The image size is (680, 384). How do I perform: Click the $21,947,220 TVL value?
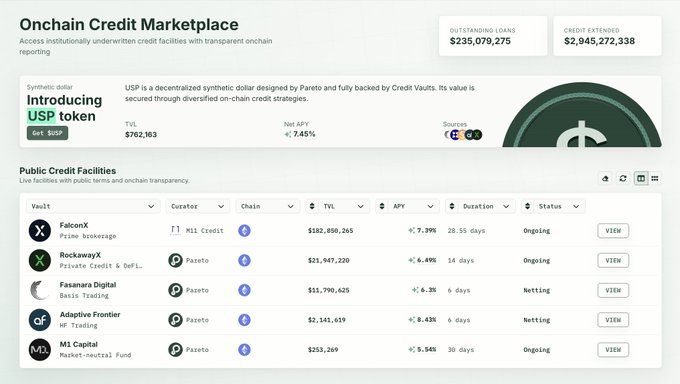click(x=328, y=260)
